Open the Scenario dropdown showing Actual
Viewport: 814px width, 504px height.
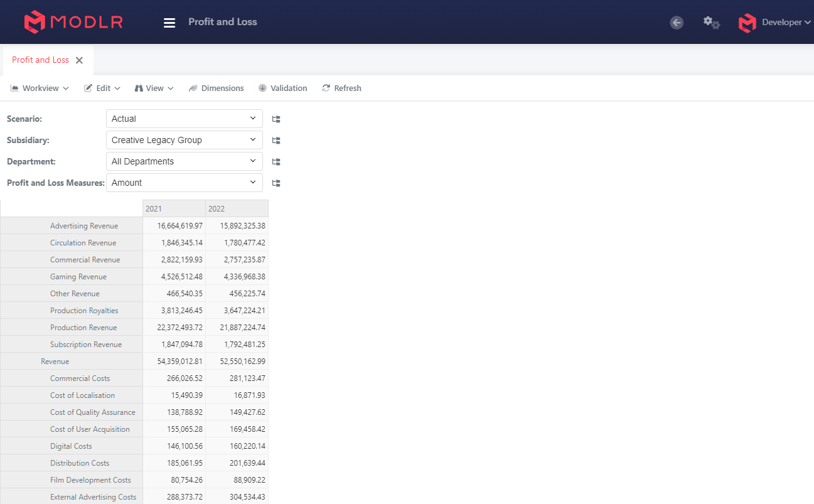[x=184, y=119]
